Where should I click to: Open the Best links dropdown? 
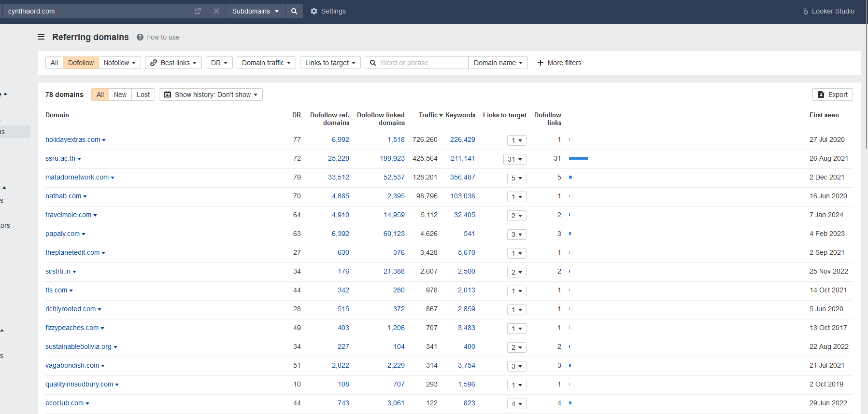[x=173, y=63]
